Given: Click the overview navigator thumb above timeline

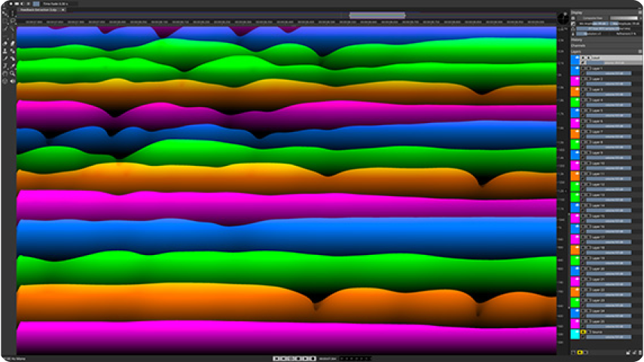Looking at the screenshot, I should tap(377, 16).
